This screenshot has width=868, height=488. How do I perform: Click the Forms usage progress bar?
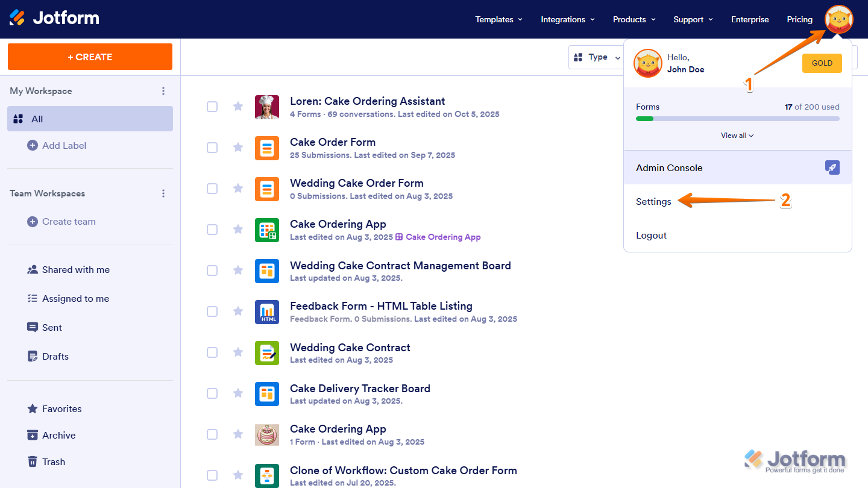[x=737, y=119]
